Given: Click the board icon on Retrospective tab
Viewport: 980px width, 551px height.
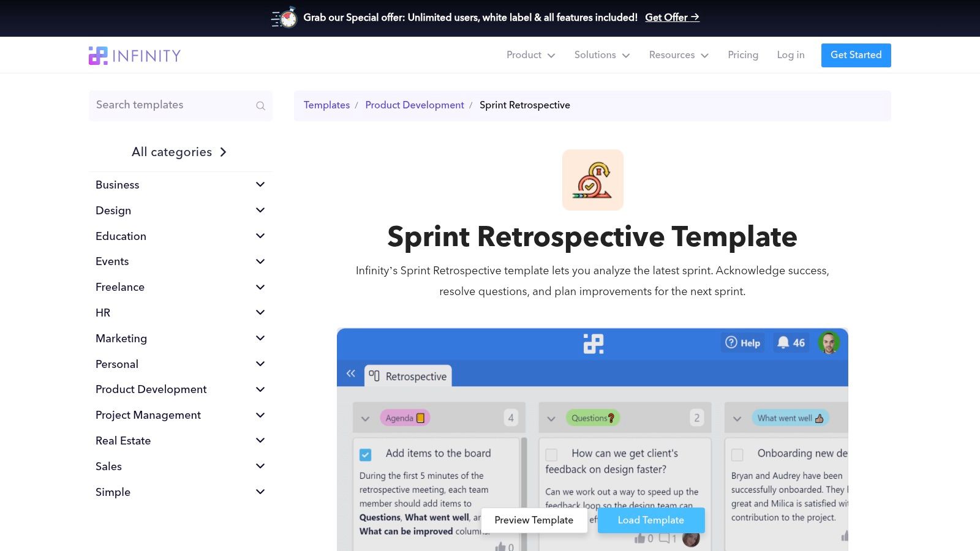Looking at the screenshot, I should [x=374, y=376].
